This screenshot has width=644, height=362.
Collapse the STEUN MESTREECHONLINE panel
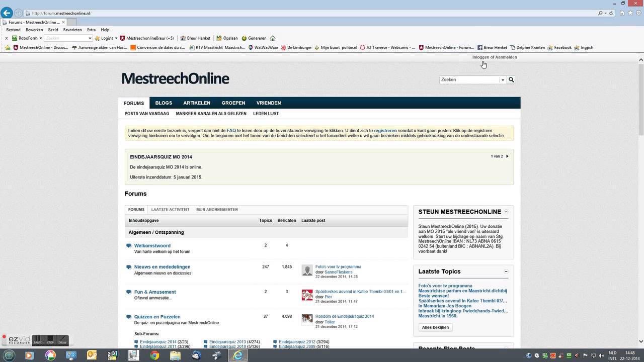[506, 212]
